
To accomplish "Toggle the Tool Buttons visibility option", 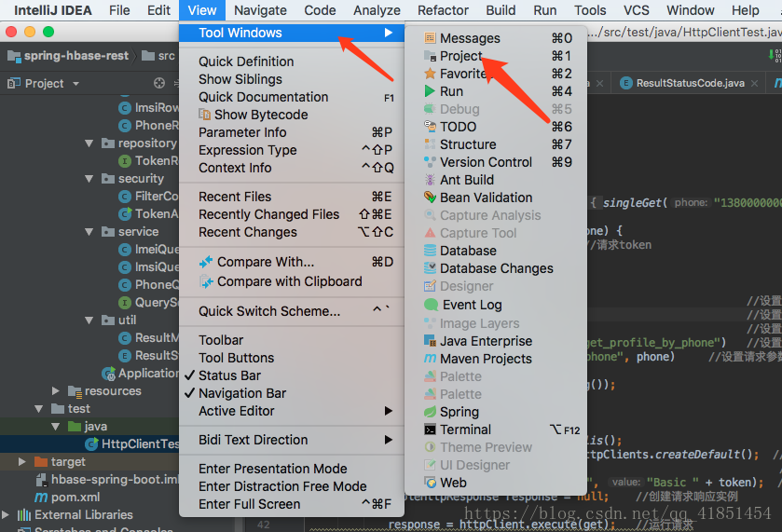I will (291, 358).
